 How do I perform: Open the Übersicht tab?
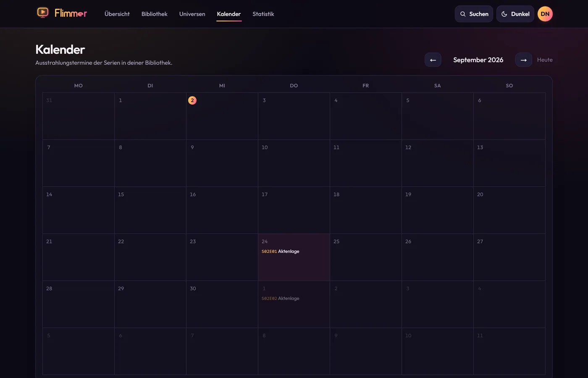pos(117,14)
